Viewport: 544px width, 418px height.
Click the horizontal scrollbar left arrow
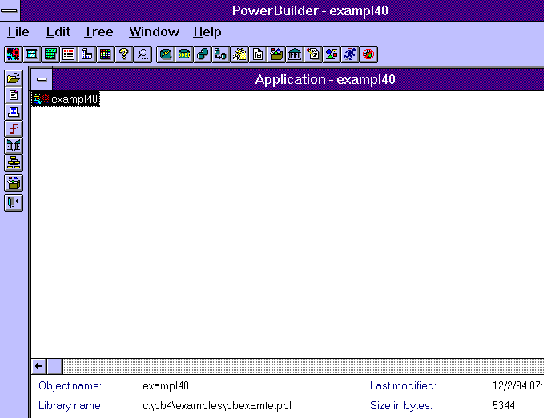(x=39, y=366)
